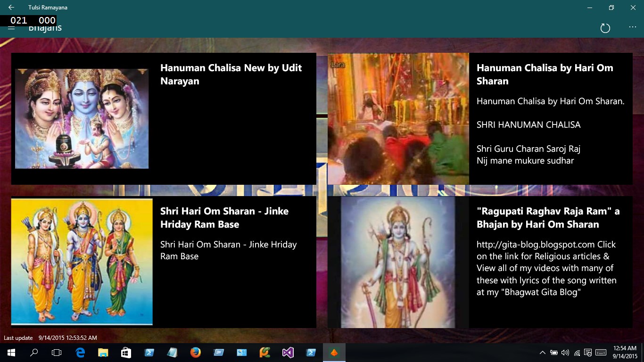Click the gita-blog.blogspot.com link text
644x362 pixels.
pyautogui.click(x=536, y=245)
